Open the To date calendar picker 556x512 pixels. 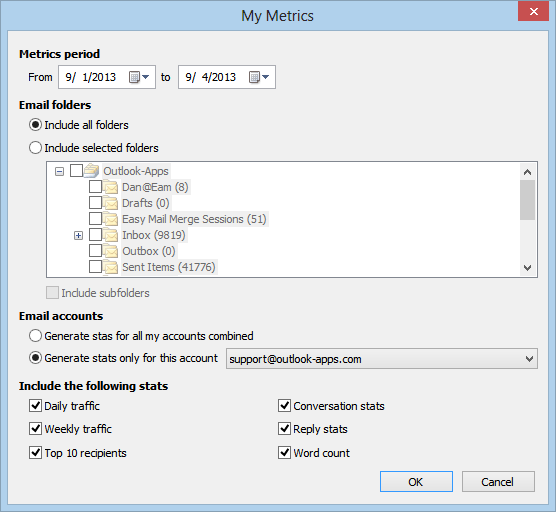259,77
